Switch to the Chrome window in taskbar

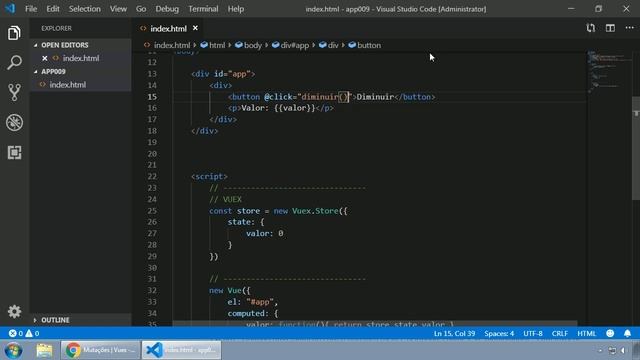[x=100, y=350]
